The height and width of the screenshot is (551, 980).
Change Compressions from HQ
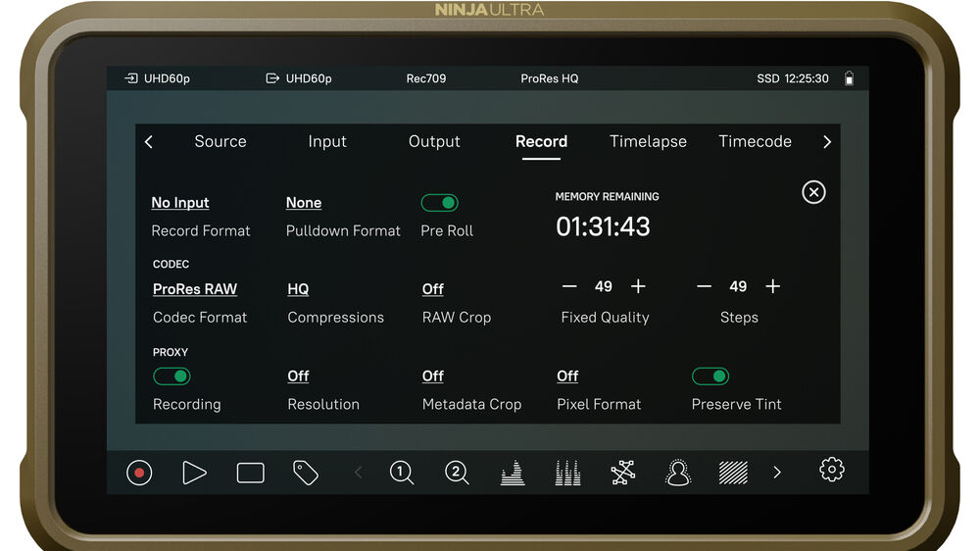[298, 289]
